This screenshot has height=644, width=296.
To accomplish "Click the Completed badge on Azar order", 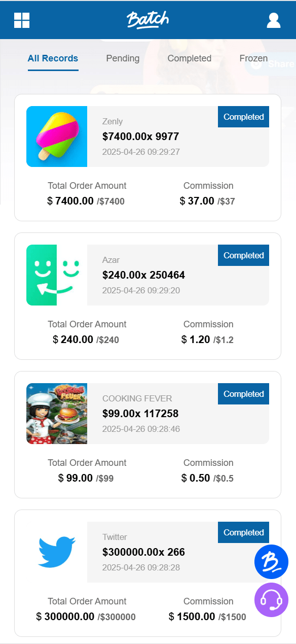I will tap(243, 255).
